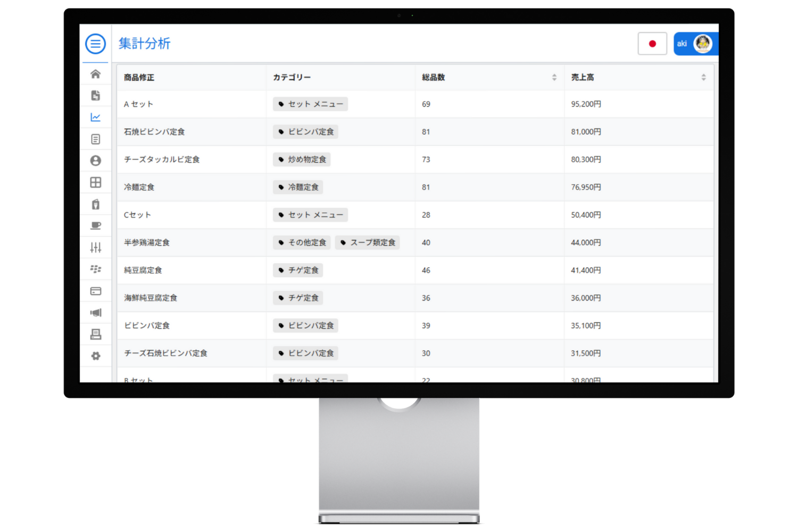Screen dimensions: 798x532
Task: Open payments using the credit card icon
Action: point(96,291)
